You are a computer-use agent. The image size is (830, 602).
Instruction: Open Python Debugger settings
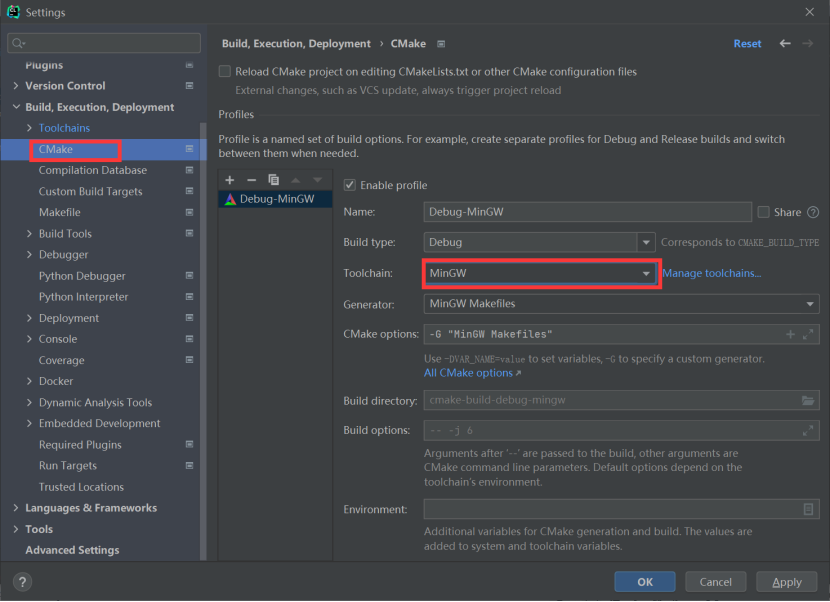(x=82, y=276)
